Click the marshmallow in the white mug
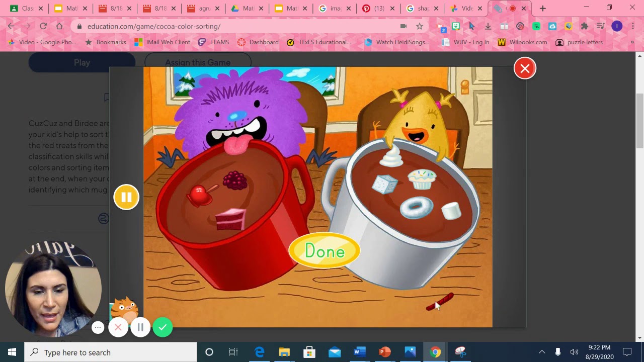644x362 pixels. [x=451, y=210]
